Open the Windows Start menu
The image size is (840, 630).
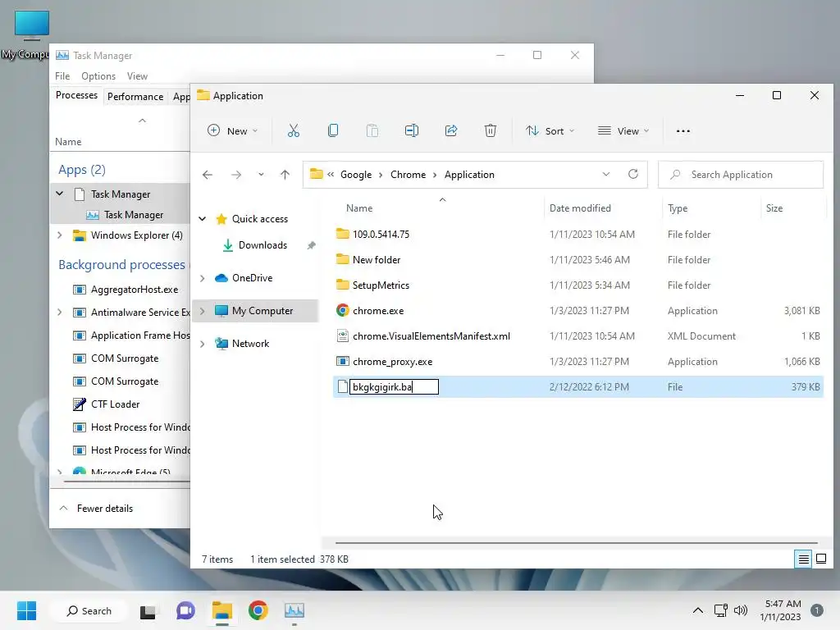[27, 610]
